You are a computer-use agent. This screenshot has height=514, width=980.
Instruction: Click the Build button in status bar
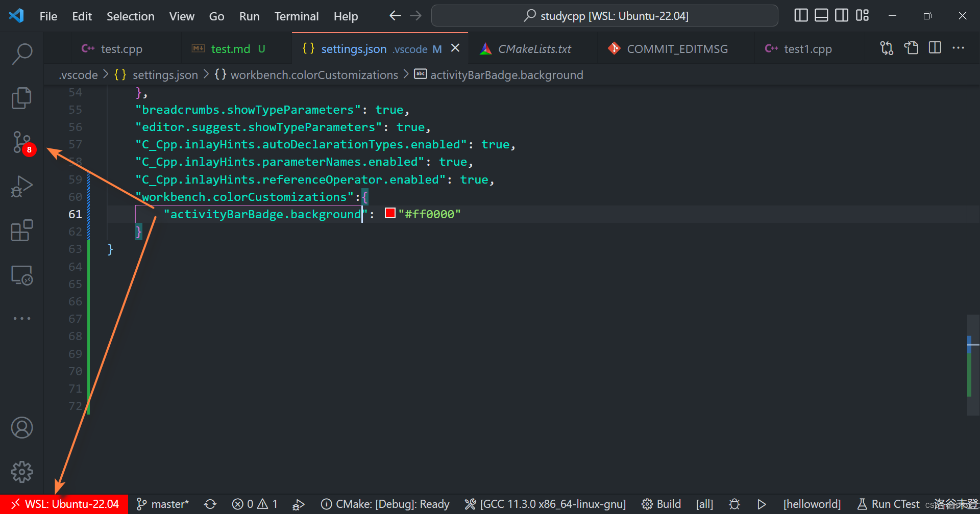point(661,504)
